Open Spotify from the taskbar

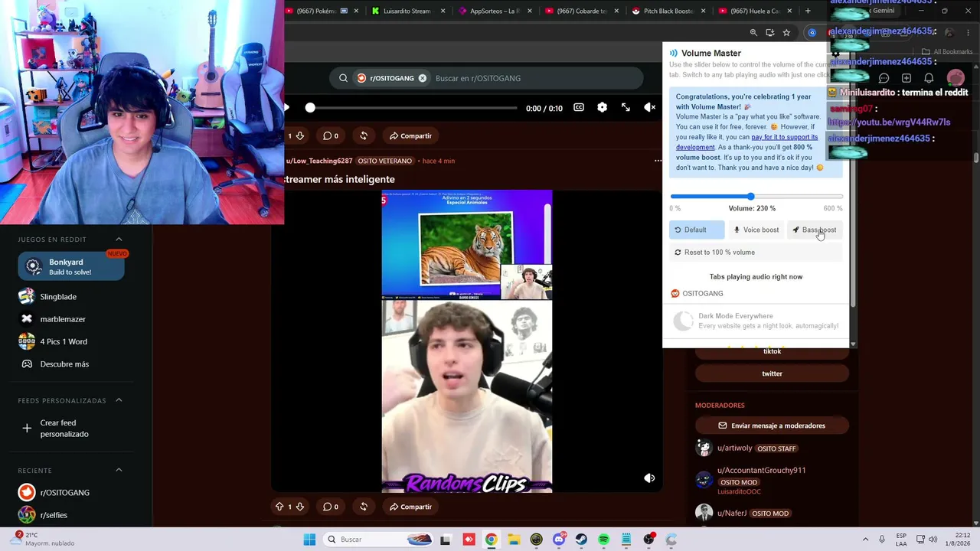603,540
